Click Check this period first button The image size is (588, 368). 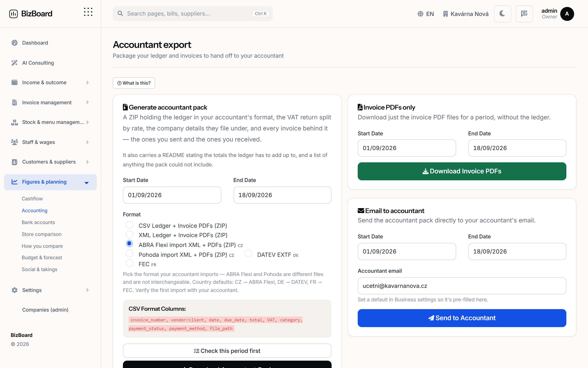click(x=227, y=351)
